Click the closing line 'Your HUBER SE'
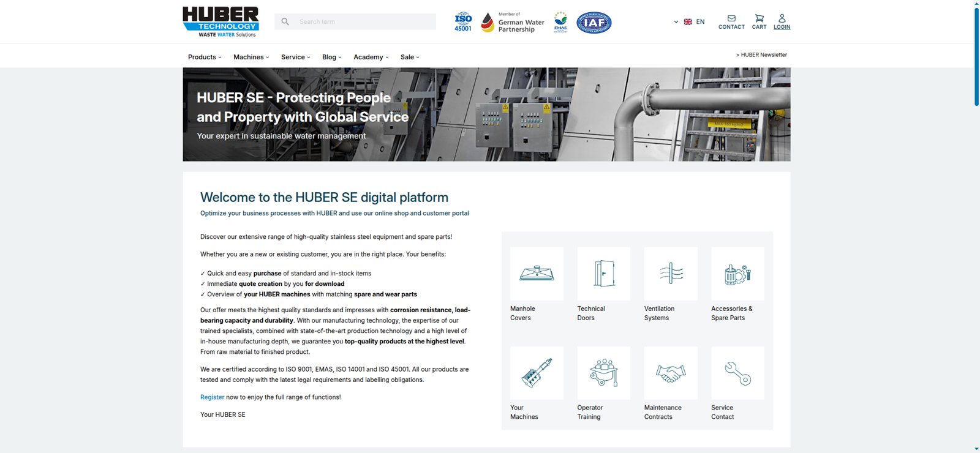 [x=223, y=414]
